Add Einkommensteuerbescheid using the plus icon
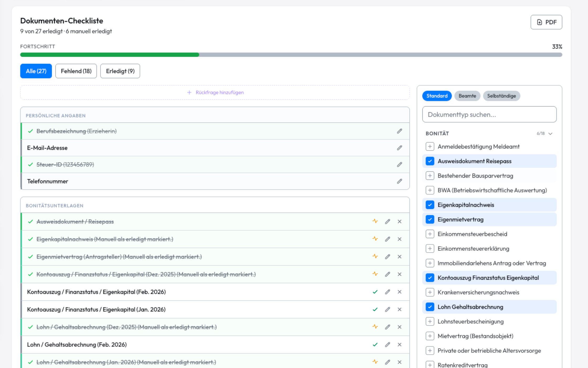Image resolution: width=588 pixels, height=368 pixels. [430, 234]
